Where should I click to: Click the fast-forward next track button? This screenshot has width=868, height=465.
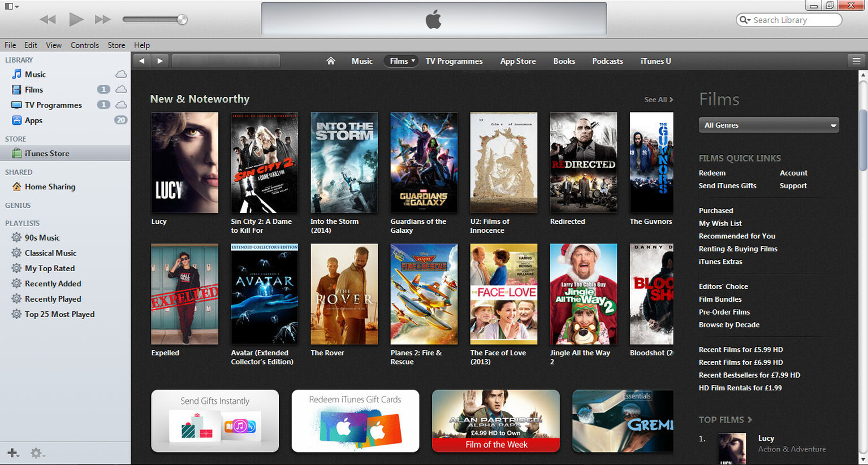[102, 20]
